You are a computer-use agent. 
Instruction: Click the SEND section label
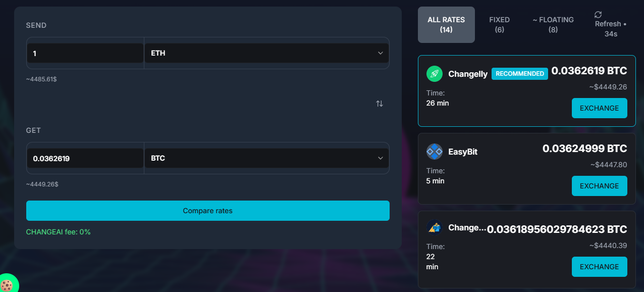[x=36, y=25]
